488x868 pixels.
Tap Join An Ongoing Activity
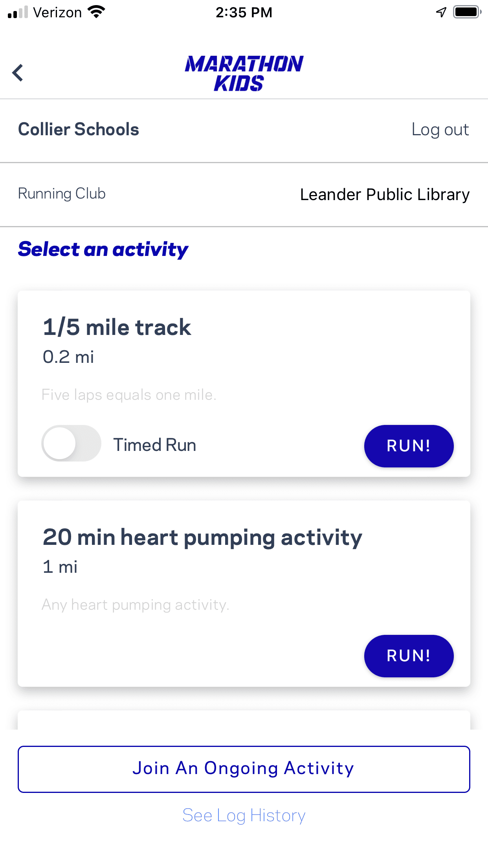(x=244, y=769)
